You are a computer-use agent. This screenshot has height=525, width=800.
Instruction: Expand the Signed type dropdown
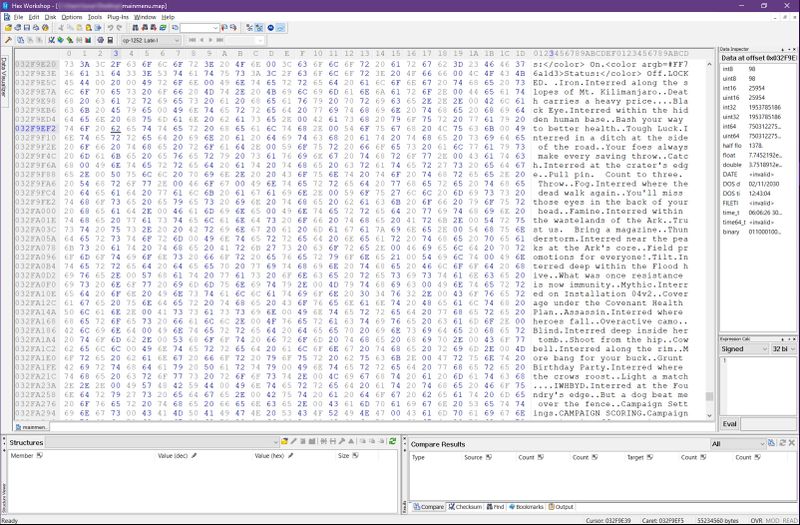745,348
